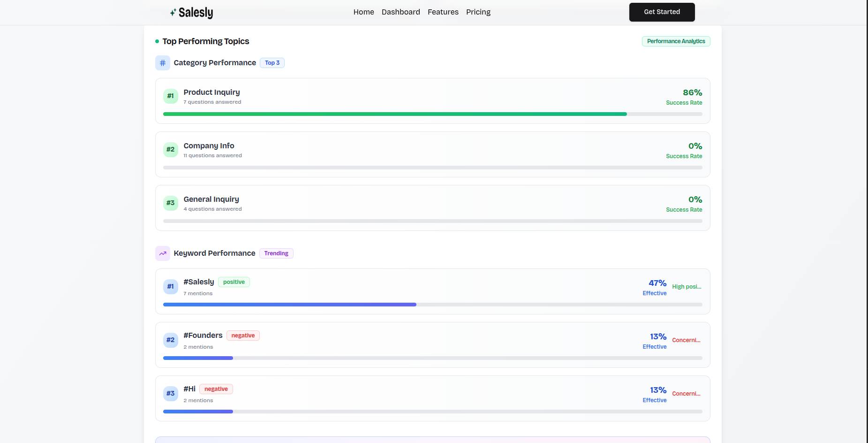Click the Product Inquiry green progress bar
The height and width of the screenshot is (443, 868).
pos(394,114)
